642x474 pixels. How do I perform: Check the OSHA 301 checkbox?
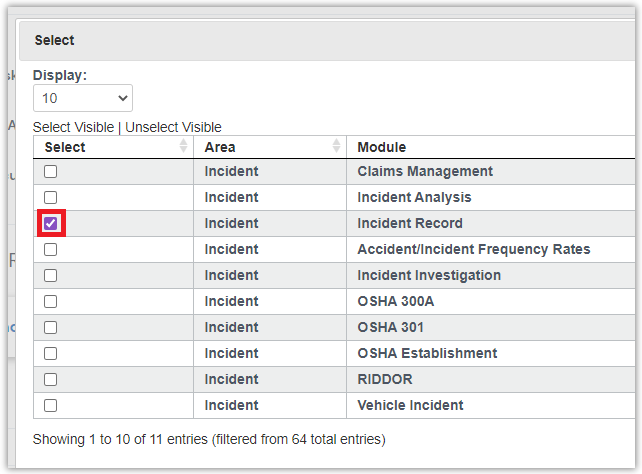pos(51,327)
